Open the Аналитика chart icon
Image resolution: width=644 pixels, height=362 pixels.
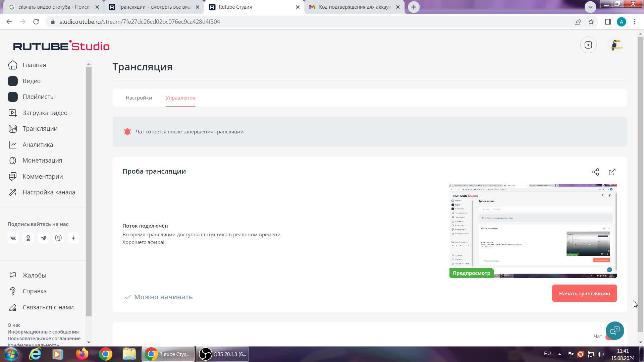[x=13, y=145]
